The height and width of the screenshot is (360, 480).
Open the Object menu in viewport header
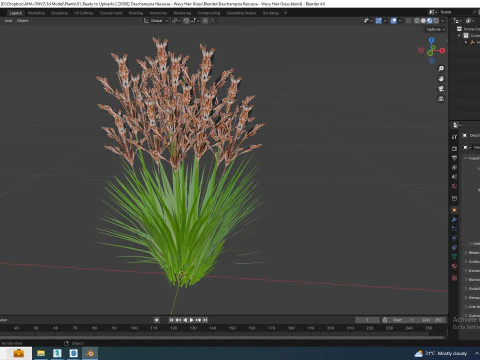click(22, 21)
